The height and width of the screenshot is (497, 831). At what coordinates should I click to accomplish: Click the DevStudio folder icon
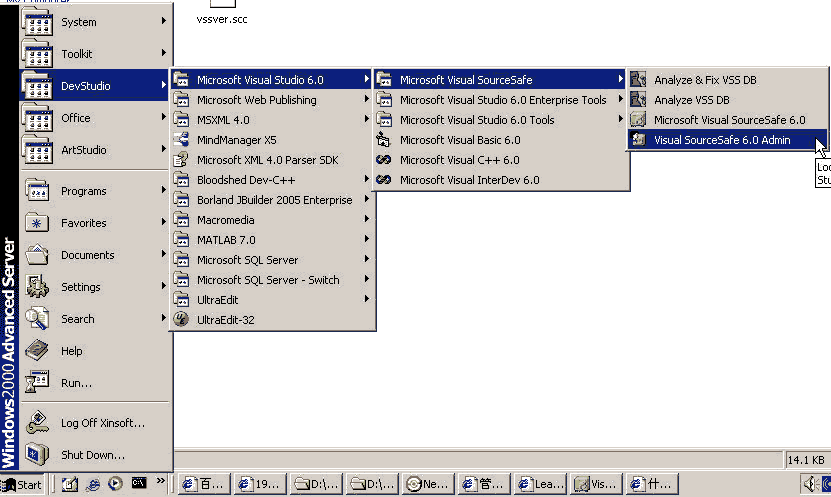click(37, 85)
